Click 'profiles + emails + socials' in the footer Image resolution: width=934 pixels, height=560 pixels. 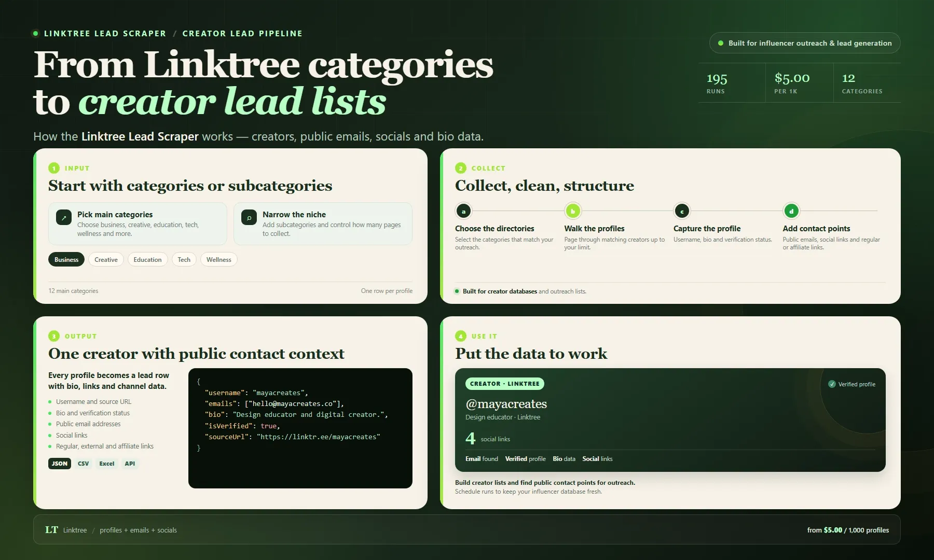(138, 530)
